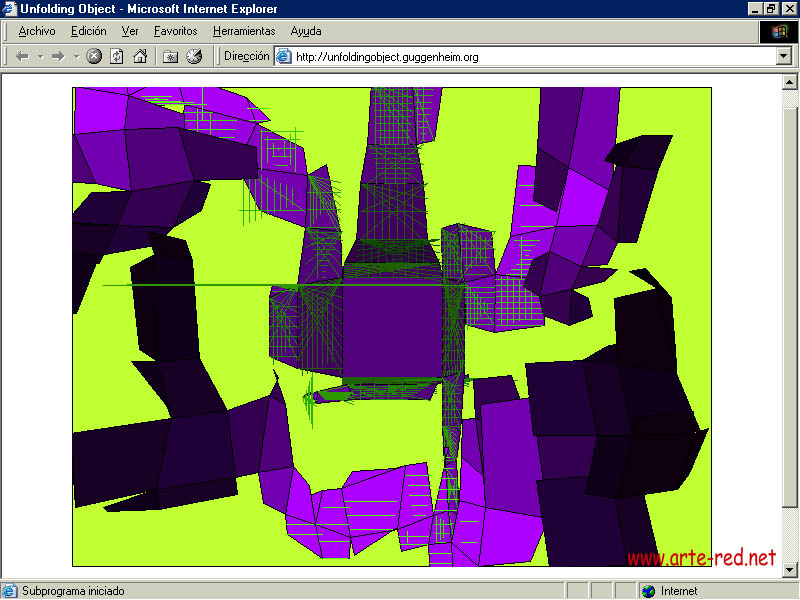
Task: Expand the Forward button history dropdown
Action: 76,57
